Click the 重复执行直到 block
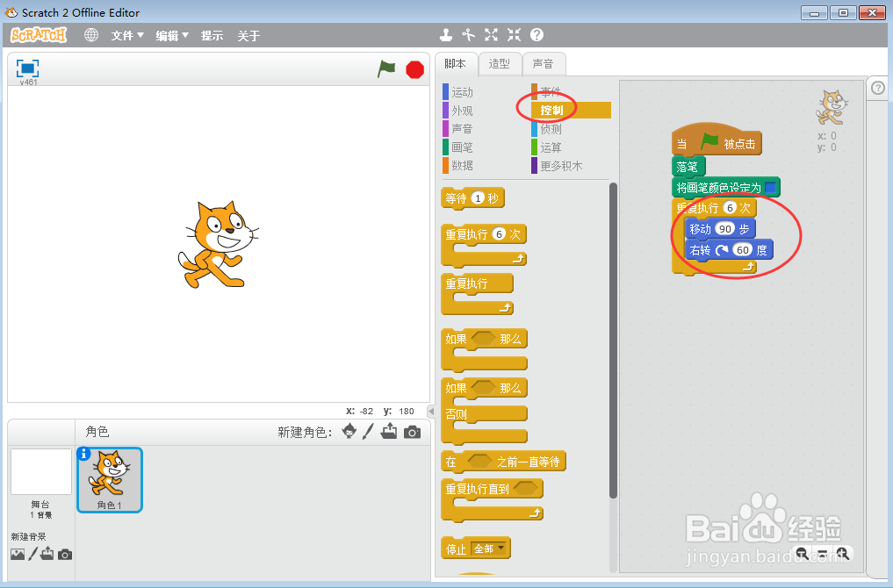This screenshot has width=893, height=588. 492,499
